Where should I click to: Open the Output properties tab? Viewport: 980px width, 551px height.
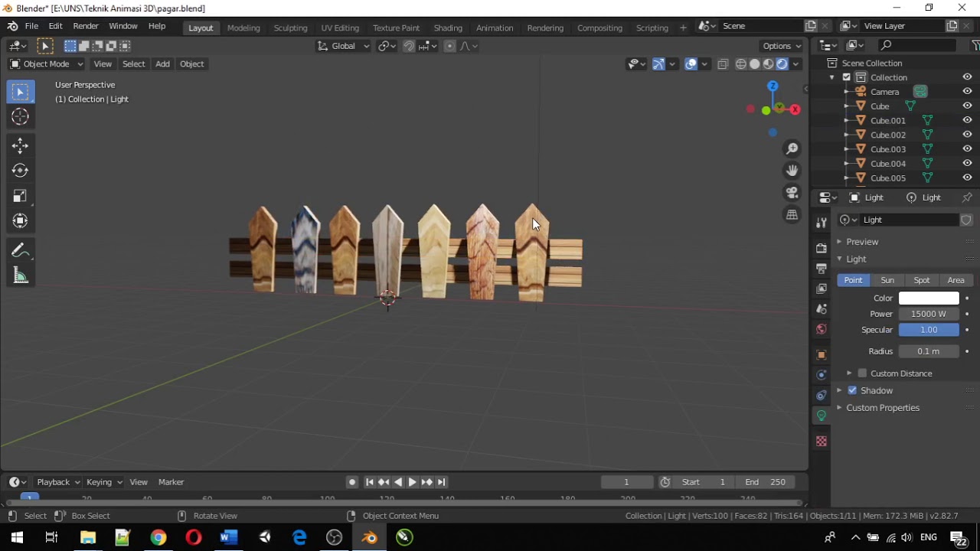(x=822, y=269)
